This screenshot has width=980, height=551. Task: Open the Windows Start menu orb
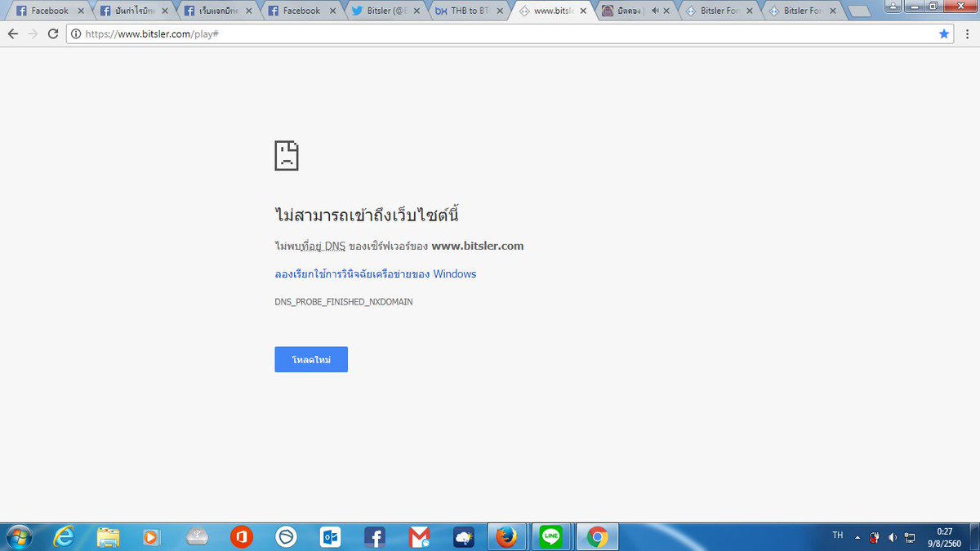[x=18, y=536]
